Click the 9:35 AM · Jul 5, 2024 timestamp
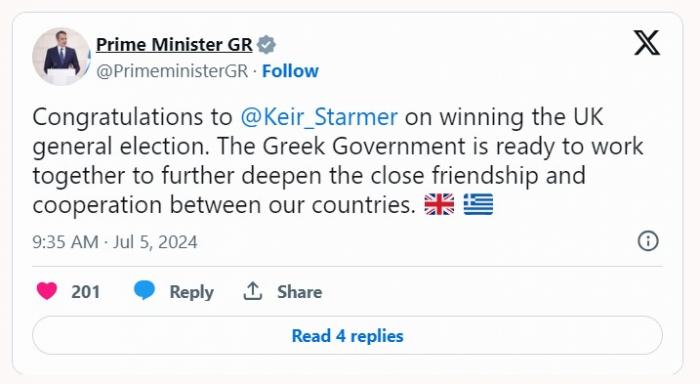Screen dimensions: 700x384 pyautogui.click(x=115, y=242)
